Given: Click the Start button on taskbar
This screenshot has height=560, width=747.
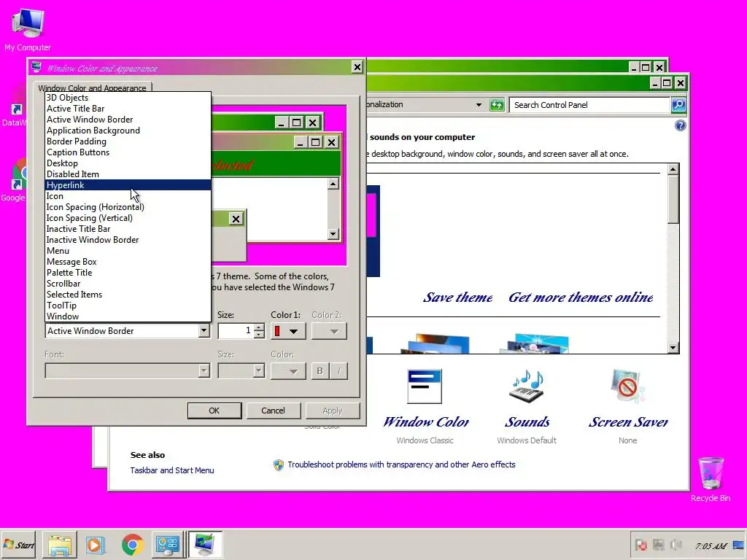Looking at the screenshot, I should point(18,545).
